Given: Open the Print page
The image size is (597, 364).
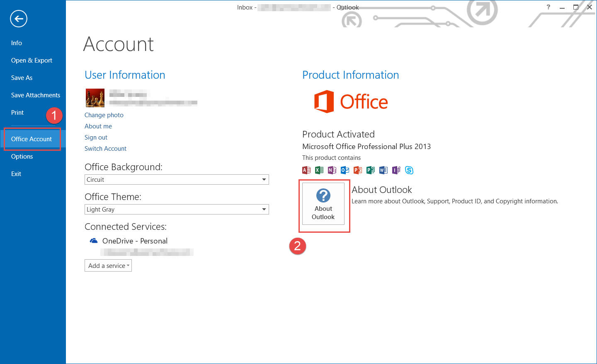Looking at the screenshot, I should (17, 113).
